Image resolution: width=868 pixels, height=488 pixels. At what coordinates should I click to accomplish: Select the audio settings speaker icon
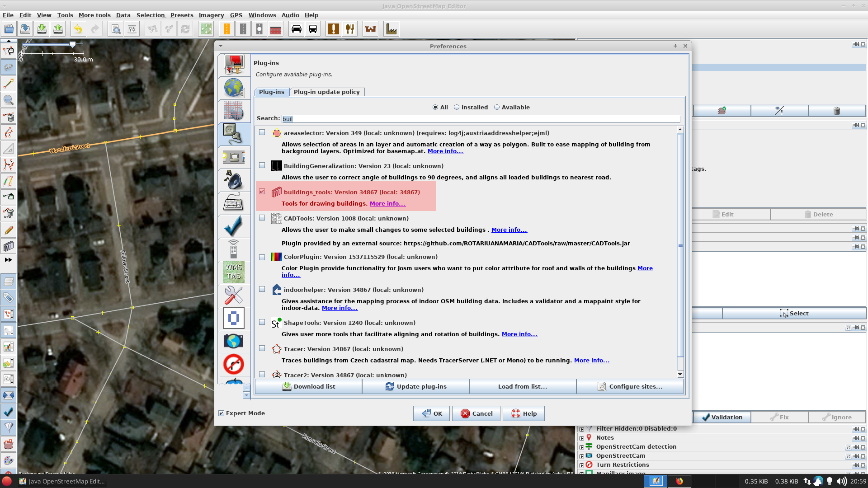point(234,181)
